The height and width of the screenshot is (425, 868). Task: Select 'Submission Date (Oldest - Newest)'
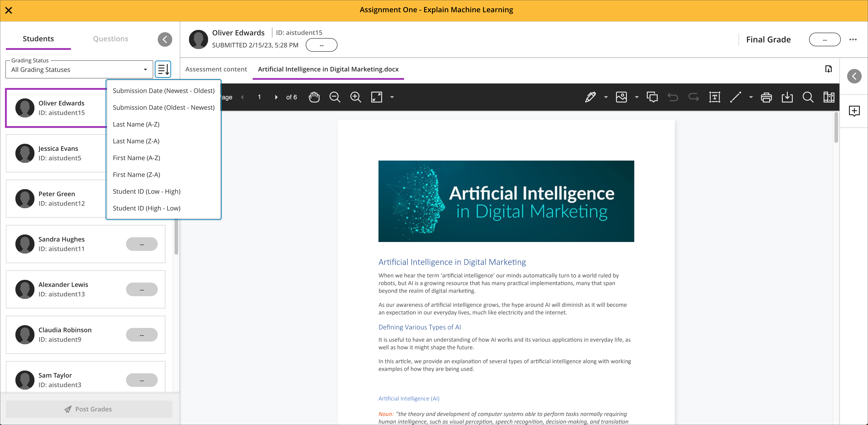click(163, 107)
